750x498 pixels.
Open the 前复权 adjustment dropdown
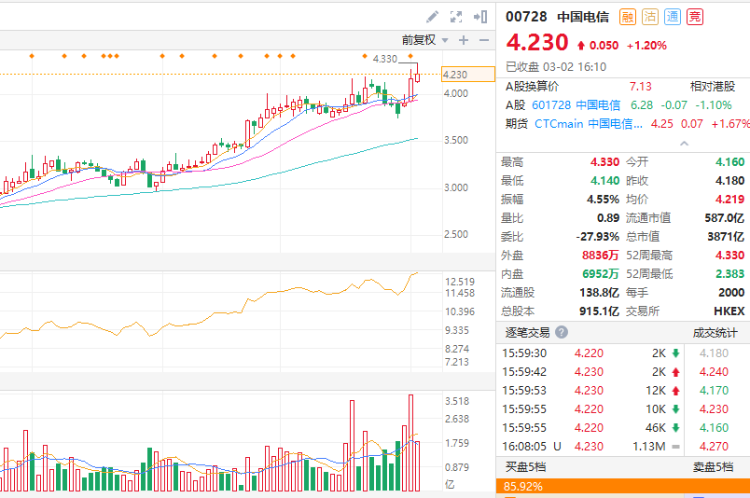point(423,40)
